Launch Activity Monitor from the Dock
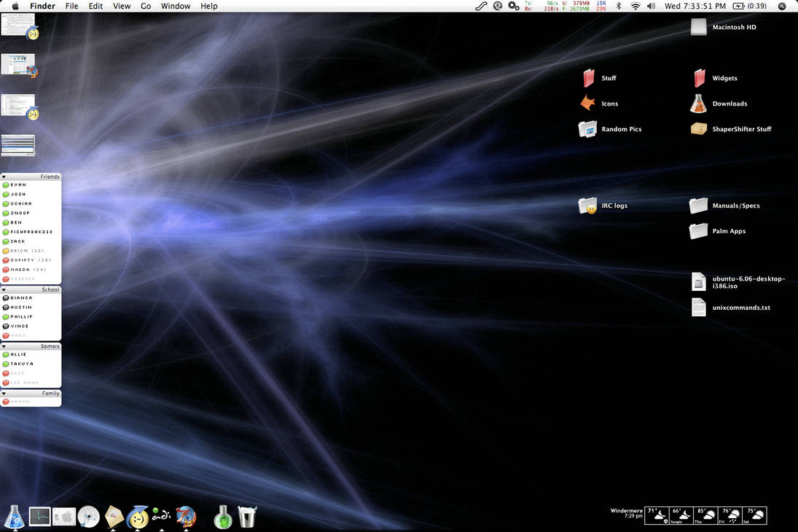798x532 pixels. [x=39, y=516]
